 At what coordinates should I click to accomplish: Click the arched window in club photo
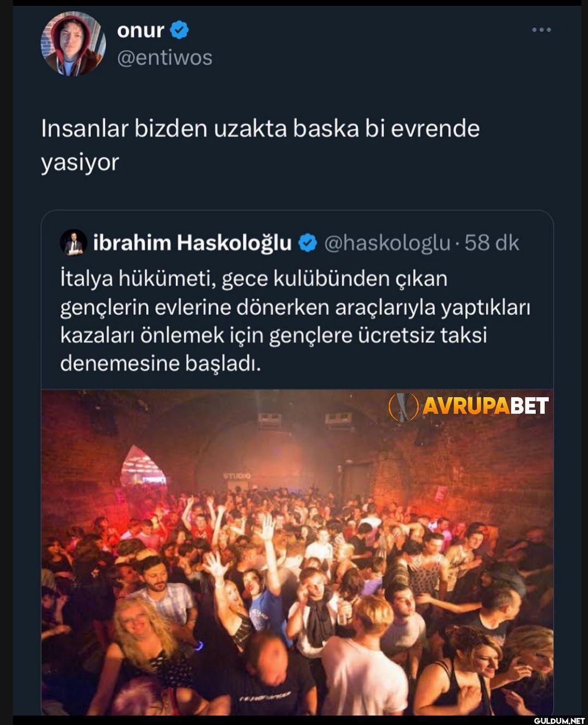click(x=143, y=466)
